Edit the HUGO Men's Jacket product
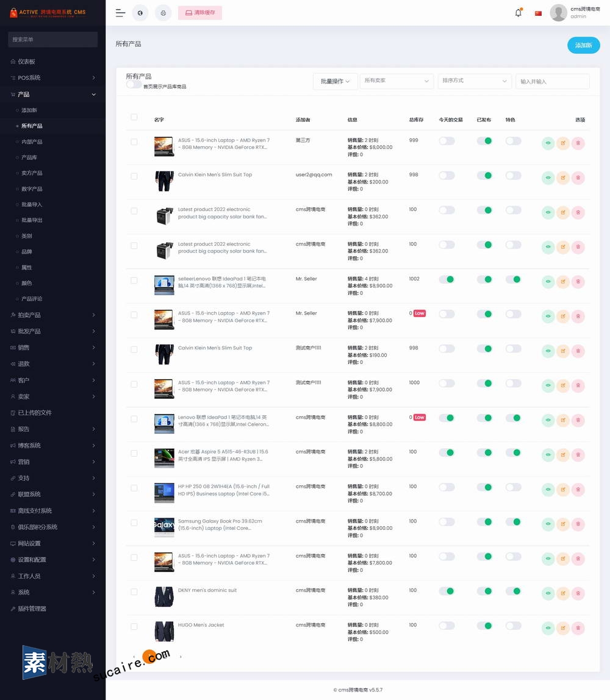The image size is (610, 700). (563, 628)
